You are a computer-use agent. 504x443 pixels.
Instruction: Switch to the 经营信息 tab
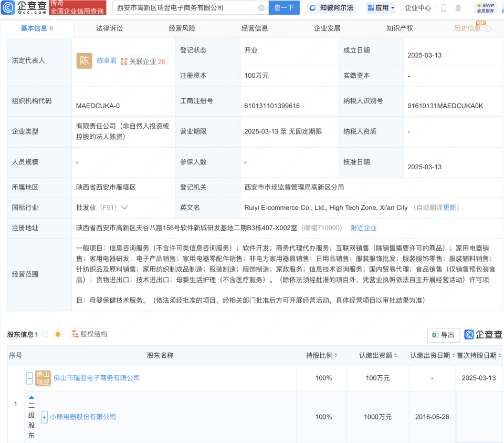coord(255,28)
